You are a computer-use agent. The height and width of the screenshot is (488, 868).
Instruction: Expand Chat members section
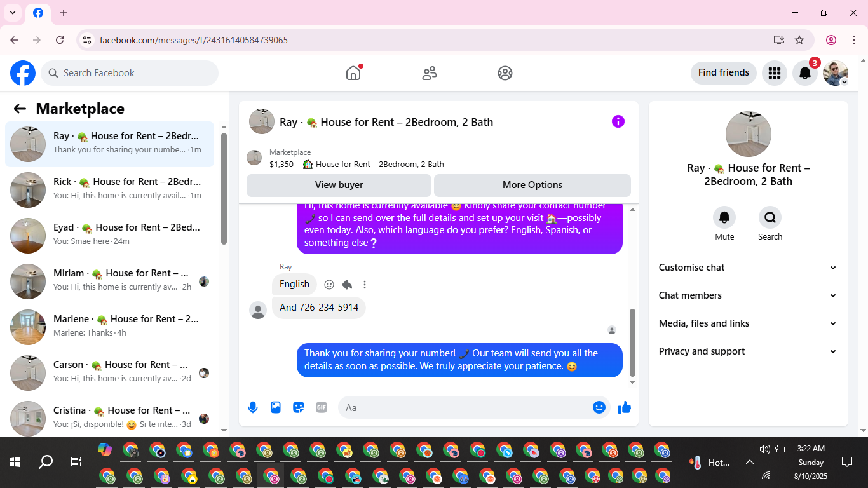pyautogui.click(x=749, y=295)
